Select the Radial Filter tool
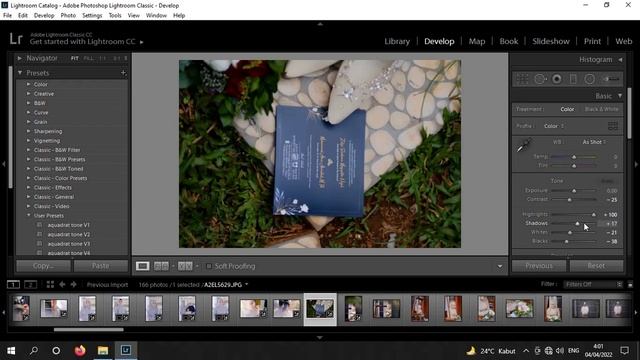This screenshot has height=360, width=640. (x=589, y=79)
